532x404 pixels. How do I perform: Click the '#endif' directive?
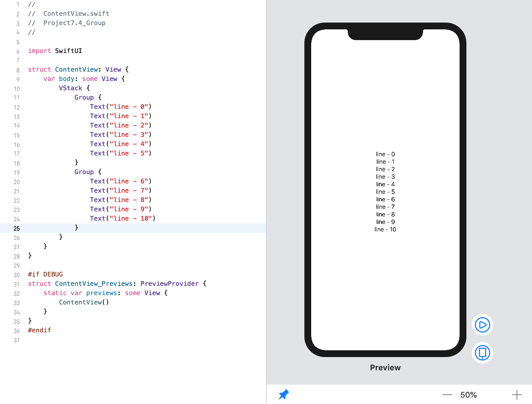point(39,330)
